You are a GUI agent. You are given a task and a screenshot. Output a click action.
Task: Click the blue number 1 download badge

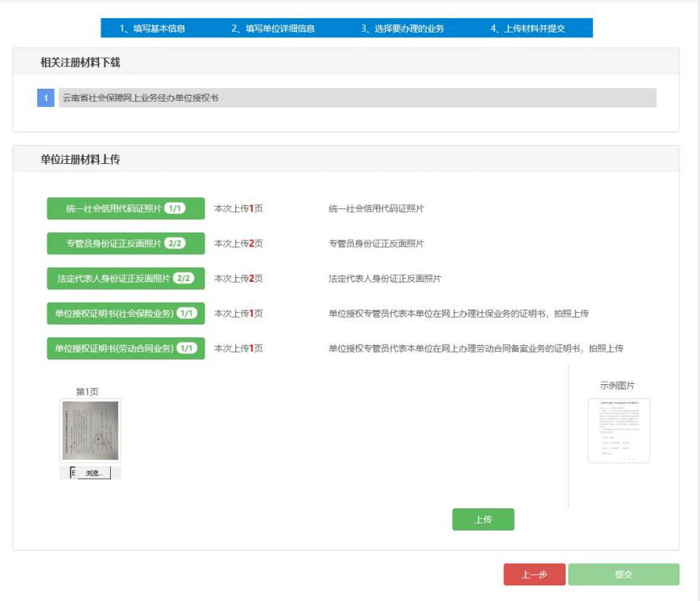pyautogui.click(x=46, y=97)
